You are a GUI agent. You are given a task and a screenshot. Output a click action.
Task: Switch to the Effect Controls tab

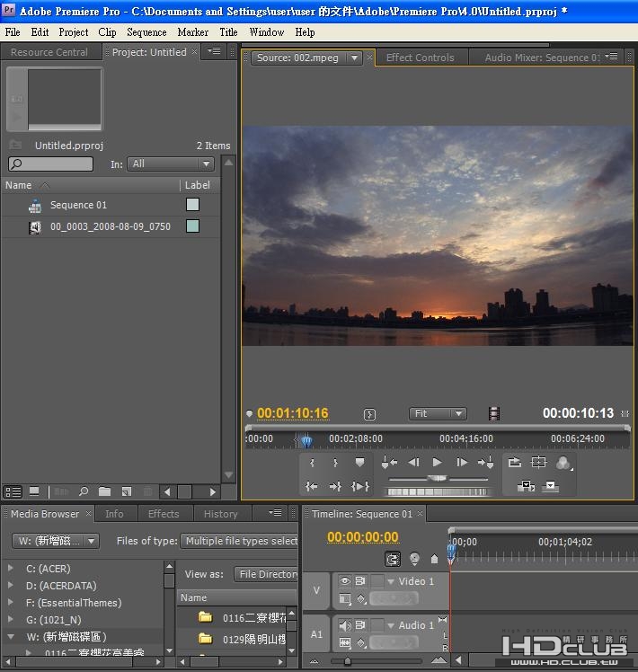420,57
